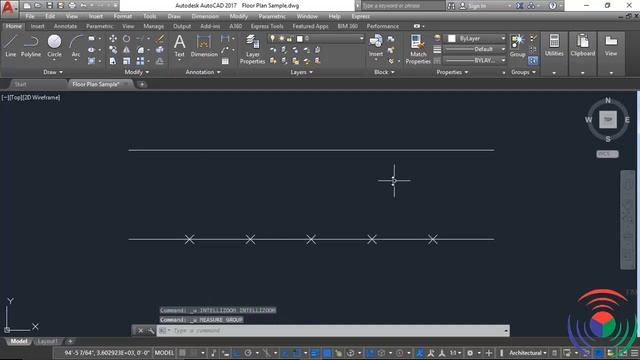Toggle the grid display in status bar

pyautogui.click(x=183, y=353)
